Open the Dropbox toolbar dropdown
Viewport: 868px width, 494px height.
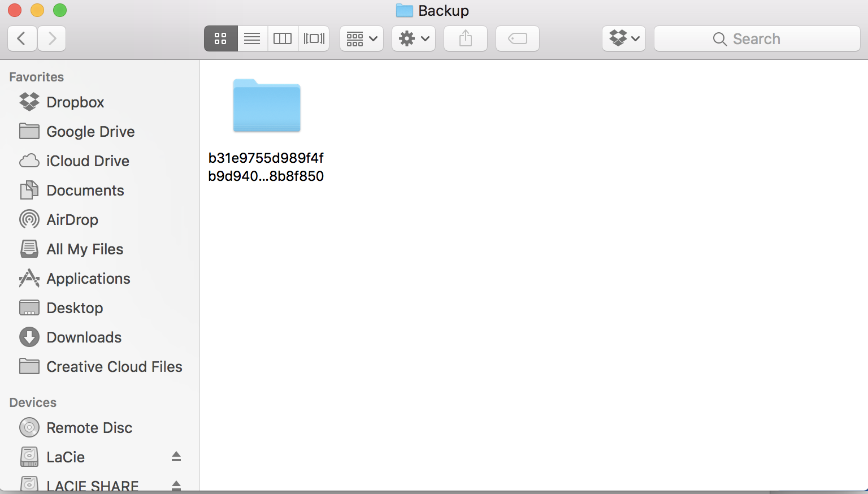pos(623,38)
